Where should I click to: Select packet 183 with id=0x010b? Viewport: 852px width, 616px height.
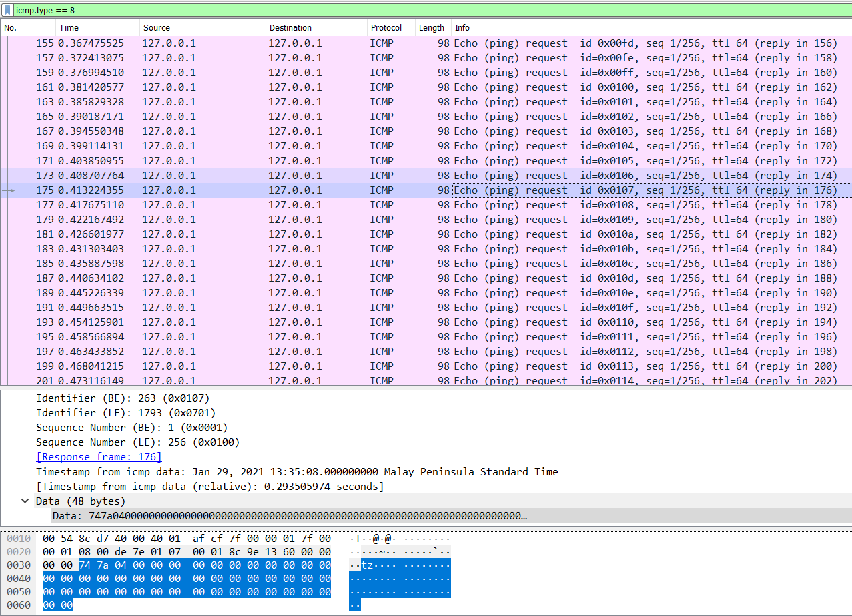[x=426, y=249]
